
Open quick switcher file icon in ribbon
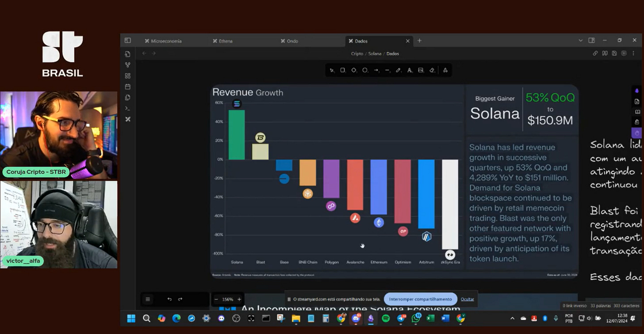coord(128,54)
